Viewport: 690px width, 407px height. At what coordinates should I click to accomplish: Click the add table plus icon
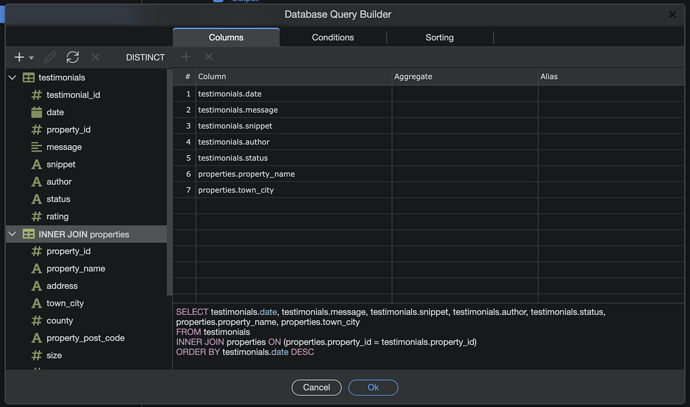tap(19, 57)
